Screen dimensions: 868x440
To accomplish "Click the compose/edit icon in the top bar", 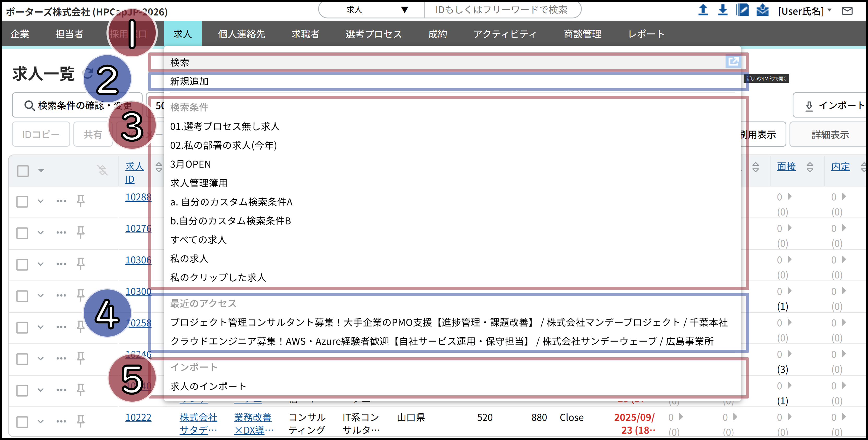I will point(743,10).
